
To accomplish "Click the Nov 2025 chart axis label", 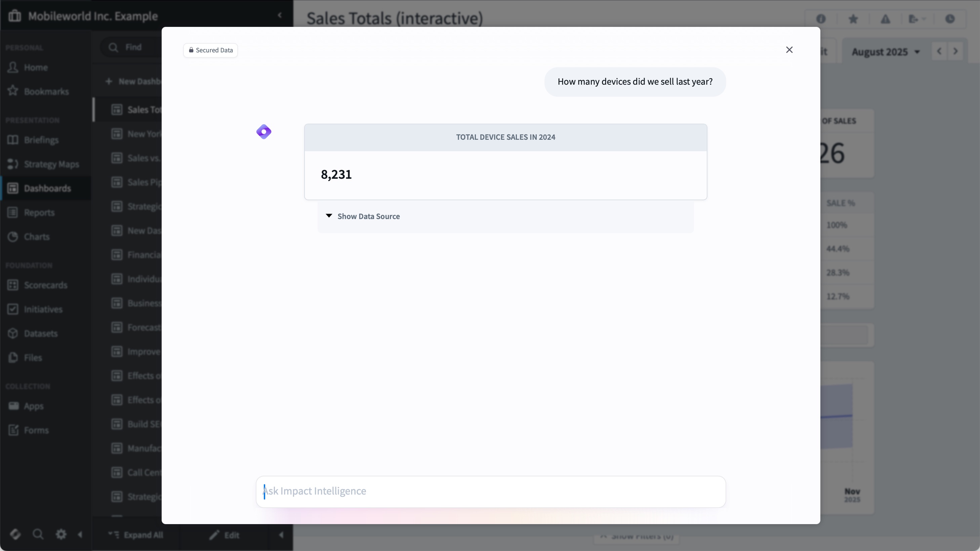I will [852, 495].
